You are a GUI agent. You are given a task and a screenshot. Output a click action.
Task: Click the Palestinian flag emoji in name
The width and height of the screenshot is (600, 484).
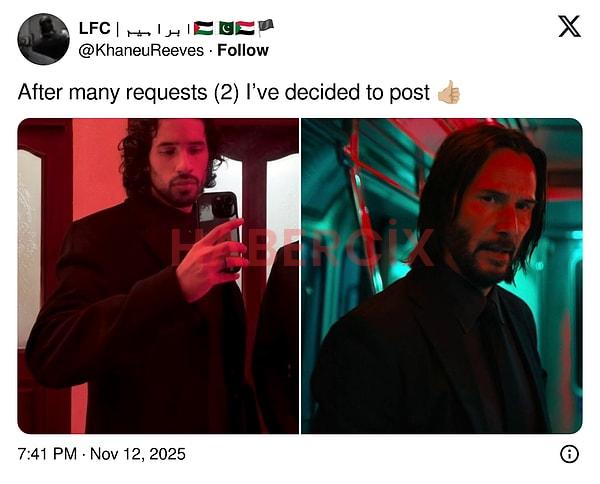[x=203, y=28]
